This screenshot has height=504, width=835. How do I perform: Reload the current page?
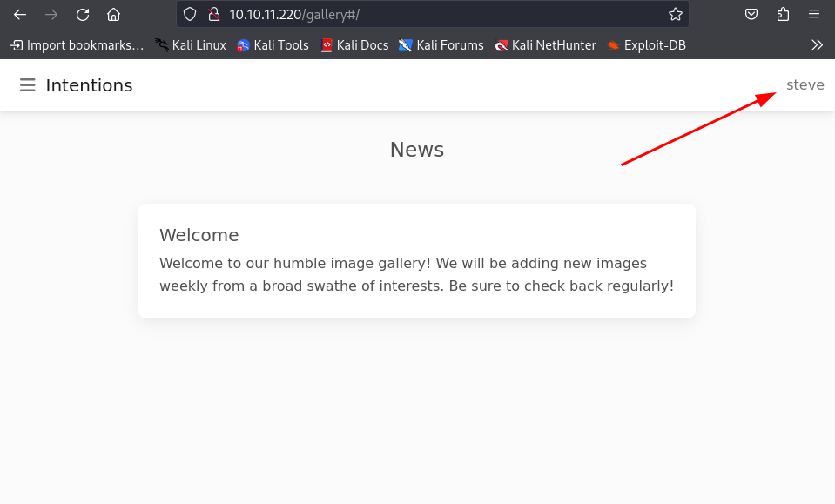pos(83,14)
